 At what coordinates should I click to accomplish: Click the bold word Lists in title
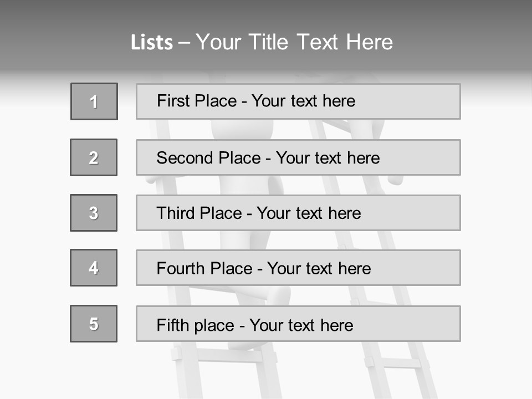point(152,43)
